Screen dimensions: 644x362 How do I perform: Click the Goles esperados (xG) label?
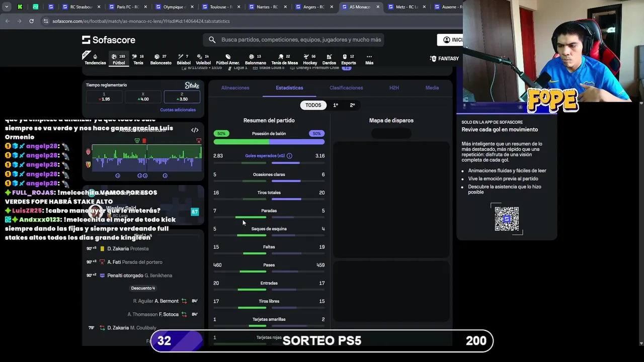pyautogui.click(x=265, y=156)
